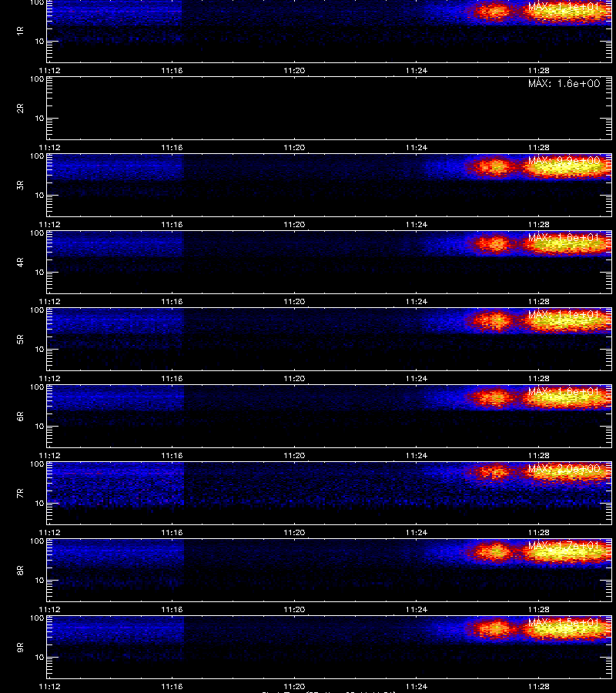Click the 11:28 tick label under panel 8R
Image resolution: width=616 pixels, height=693 pixels.
(539, 610)
